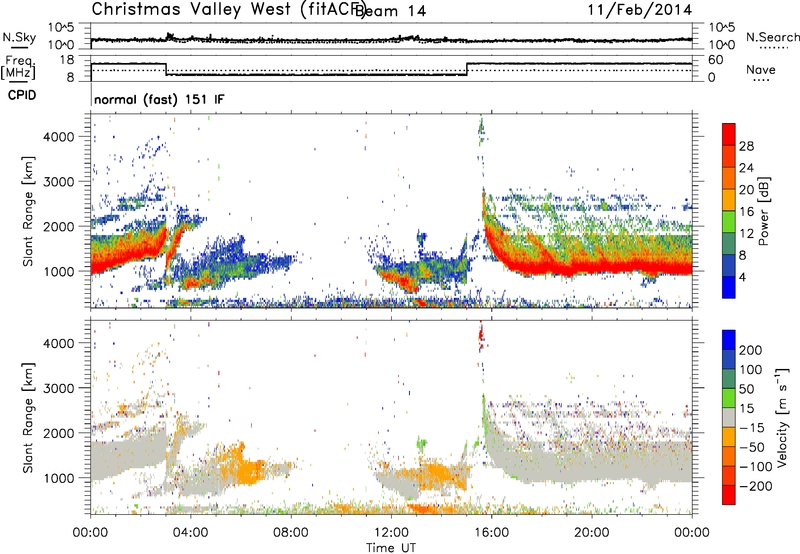
Task: Click the red top of power colorbar
Action: coord(729,134)
